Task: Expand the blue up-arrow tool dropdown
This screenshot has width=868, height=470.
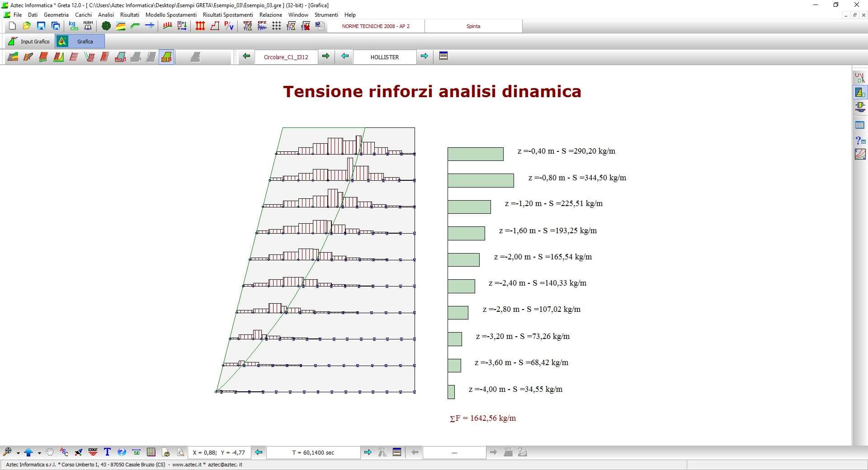Action: [39, 453]
